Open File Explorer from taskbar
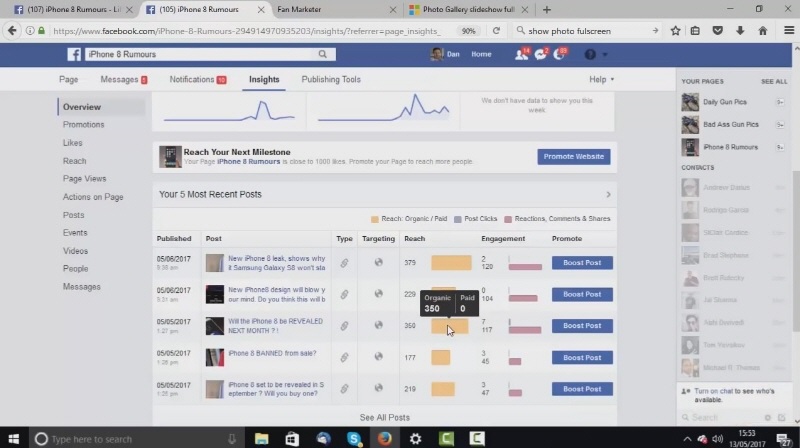 [262, 439]
